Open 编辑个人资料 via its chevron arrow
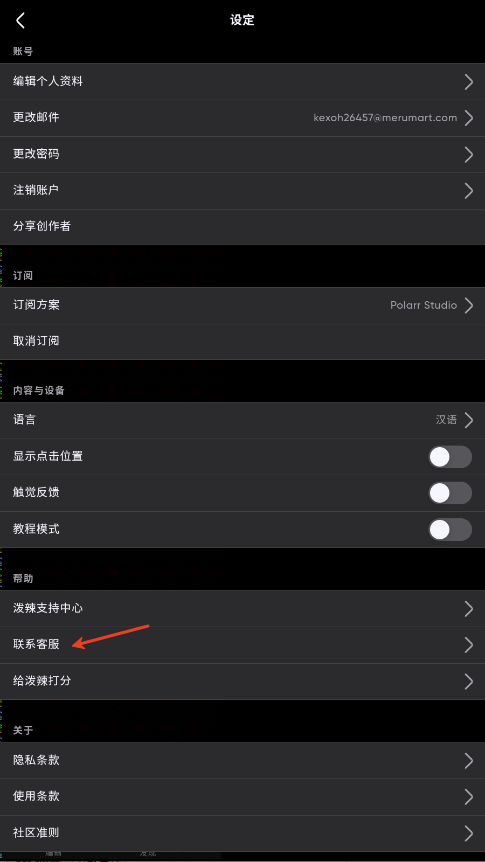 469,81
